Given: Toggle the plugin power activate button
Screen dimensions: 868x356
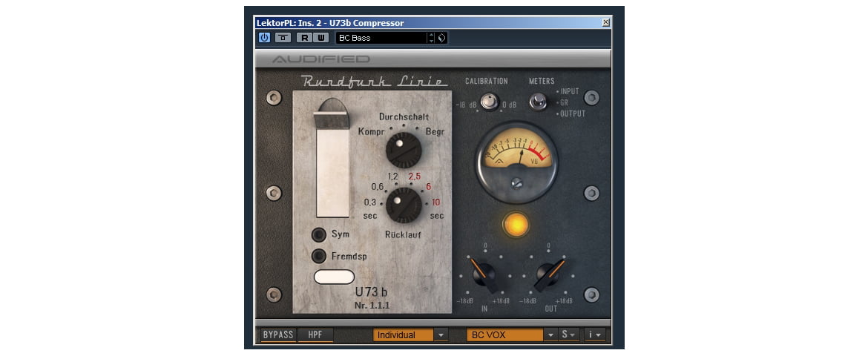Looking at the screenshot, I should pos(264,38).
